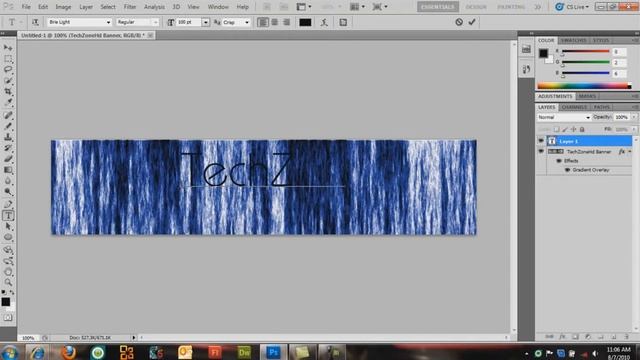Open the font family dropdown
Image resolution: width=640 pixels, height=360 pixels.
[108, 22]
